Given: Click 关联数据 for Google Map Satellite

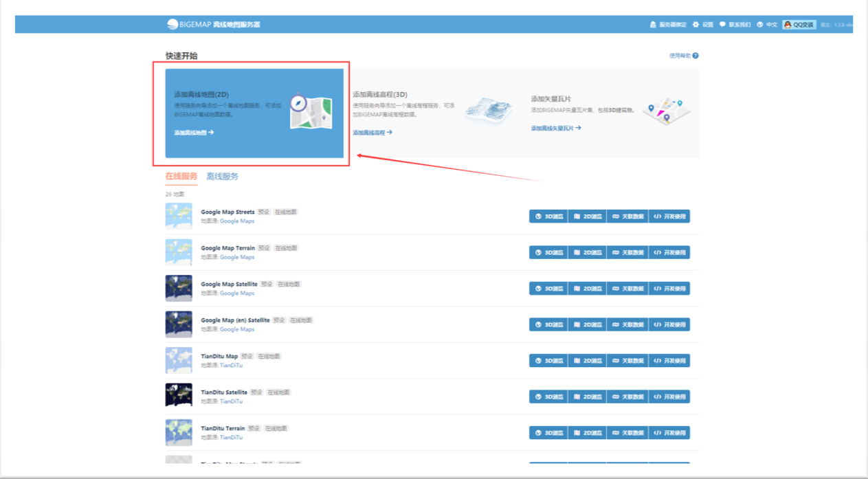Looking at the screenshot, I should 627,289.
